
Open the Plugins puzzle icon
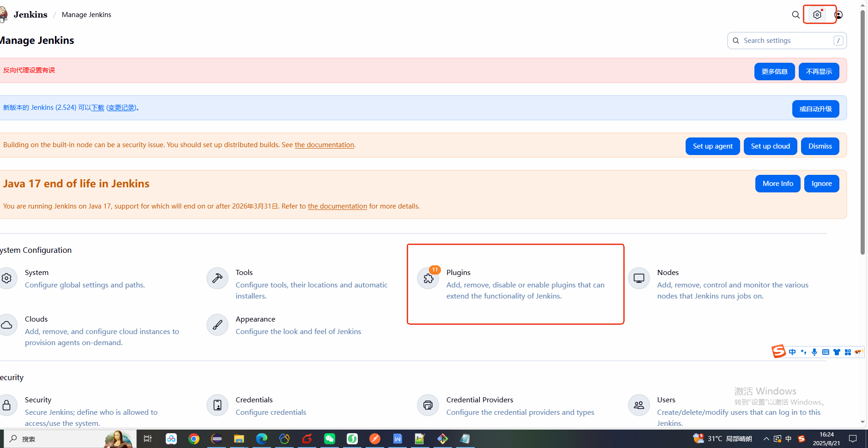pyautogui.click(x=428, y=278)
